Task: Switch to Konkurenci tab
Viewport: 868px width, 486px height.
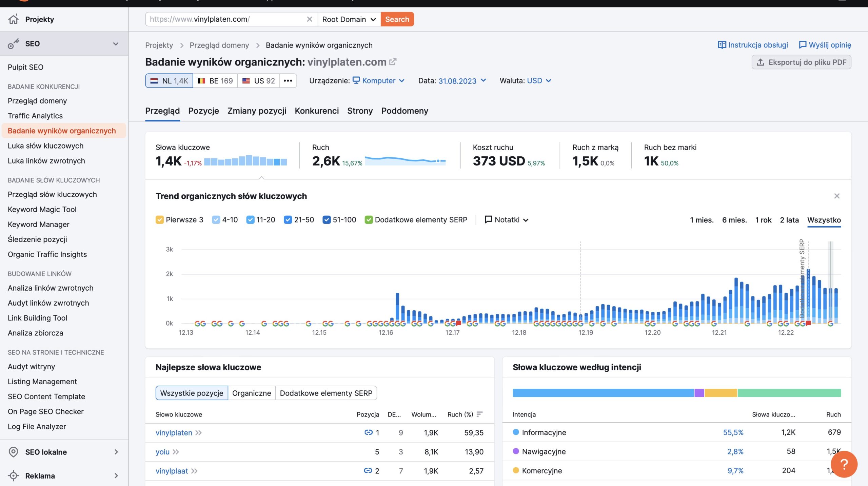Action: [x=317, y=111]
